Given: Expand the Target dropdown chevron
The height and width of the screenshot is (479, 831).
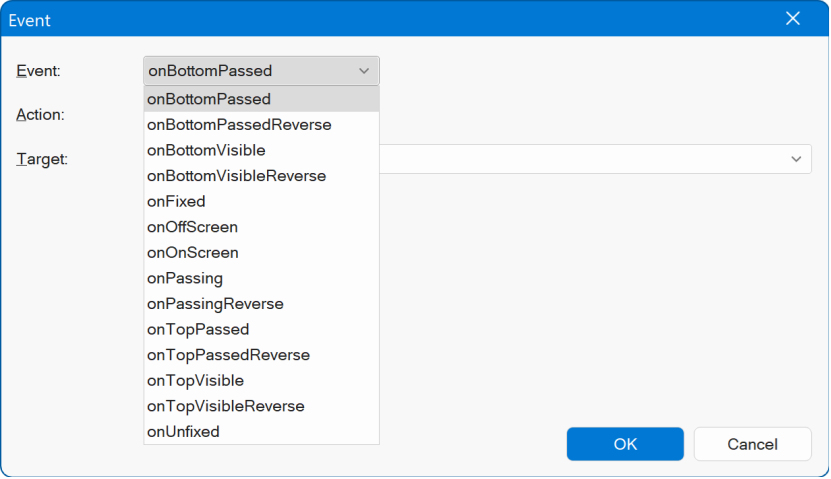Looking at the screenshot, I should tap(796, 159).
